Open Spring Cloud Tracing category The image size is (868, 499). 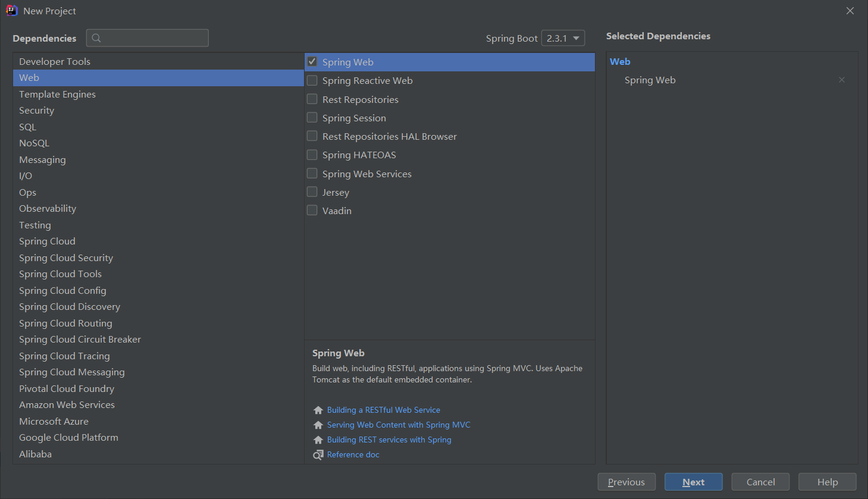(158, 356)
